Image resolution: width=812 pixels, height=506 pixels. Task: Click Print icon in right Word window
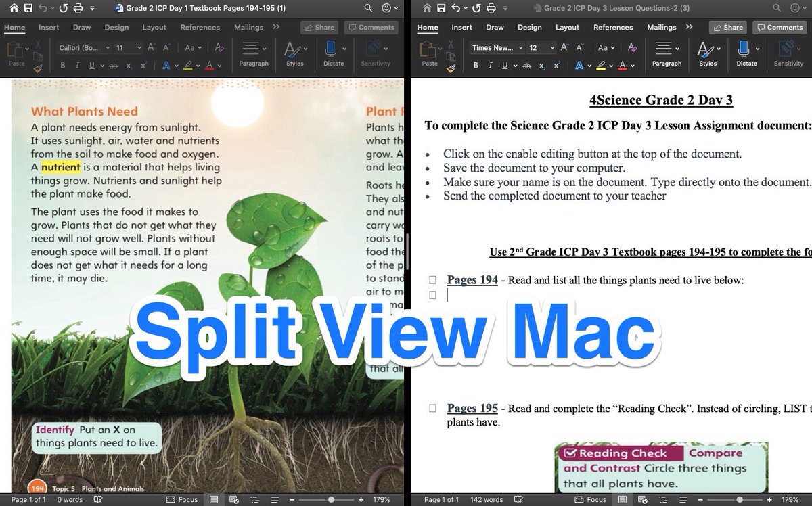point(492,8)
